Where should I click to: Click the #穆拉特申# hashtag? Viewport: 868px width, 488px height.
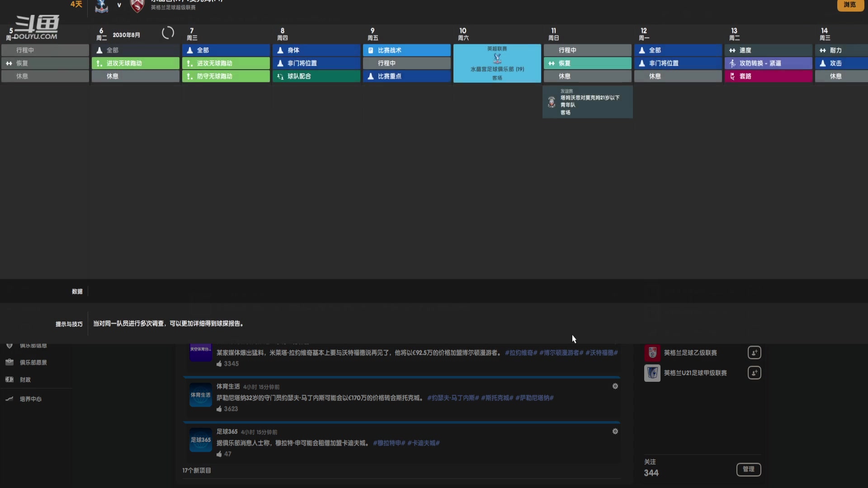[389, 443]
